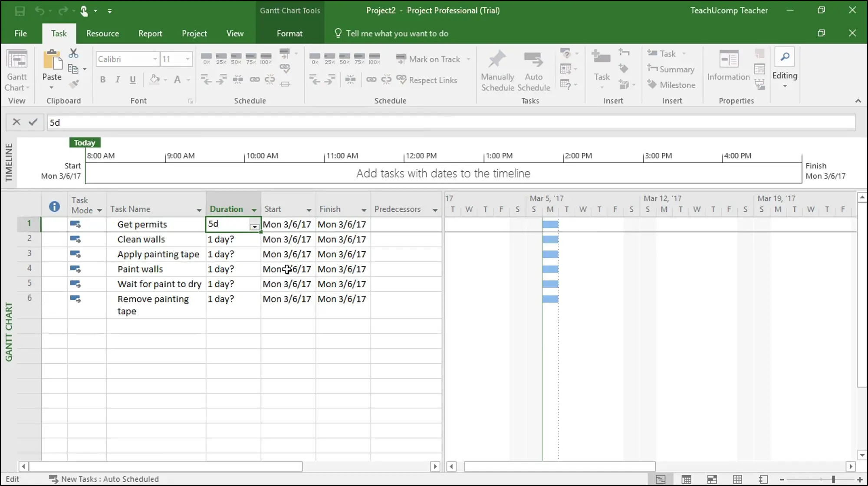This screenshot has height=486, width=868.
Task: Toggle Bold formatting
Action: [103, 79]
